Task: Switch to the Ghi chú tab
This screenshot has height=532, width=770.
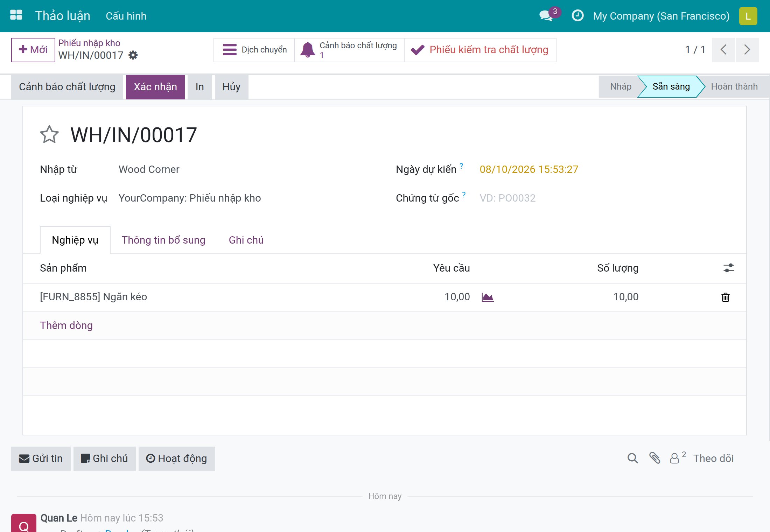Action: pyautogui.click(x=246, y=240)
